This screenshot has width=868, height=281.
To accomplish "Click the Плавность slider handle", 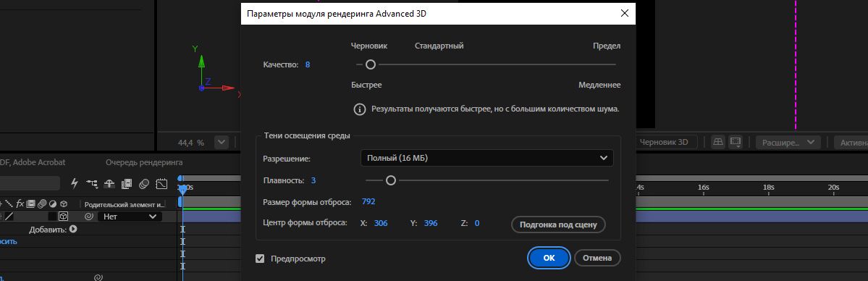I will coord(391,180).
